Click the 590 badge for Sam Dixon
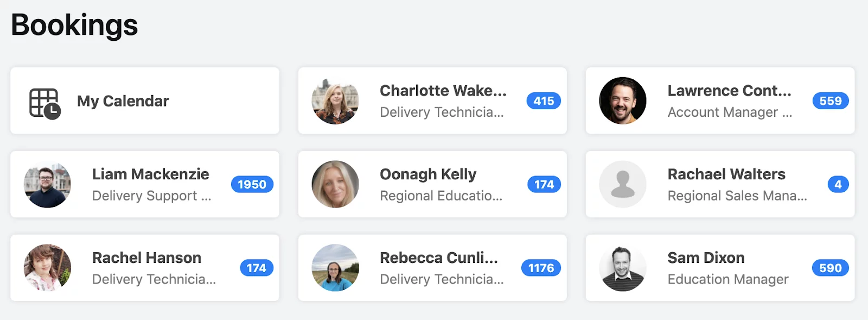868x320 pixels. click(x=831, y=268)
